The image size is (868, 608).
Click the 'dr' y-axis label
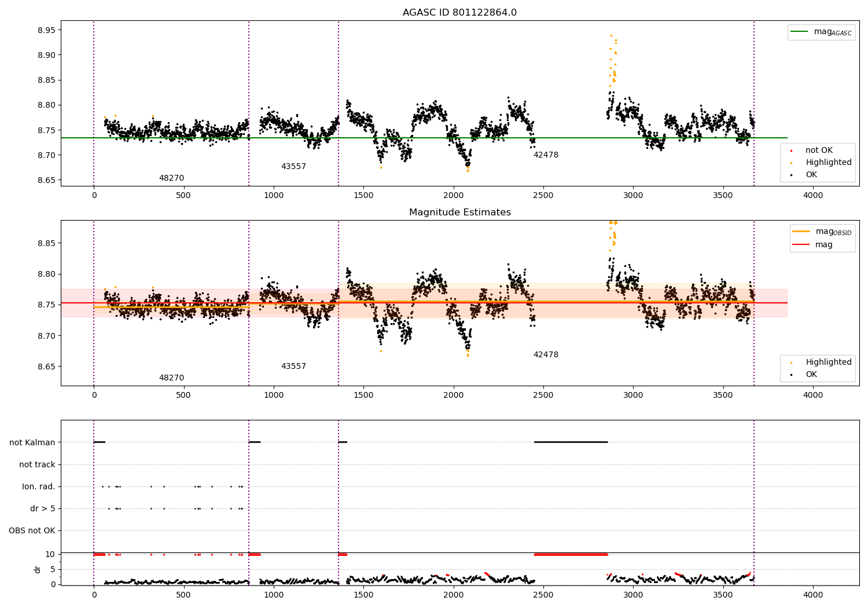38,569
